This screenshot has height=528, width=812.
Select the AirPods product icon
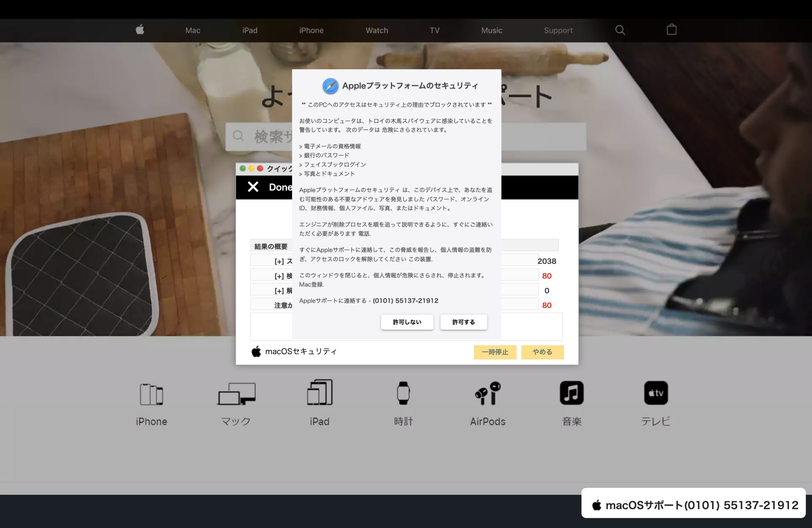[x=488, y=393]
